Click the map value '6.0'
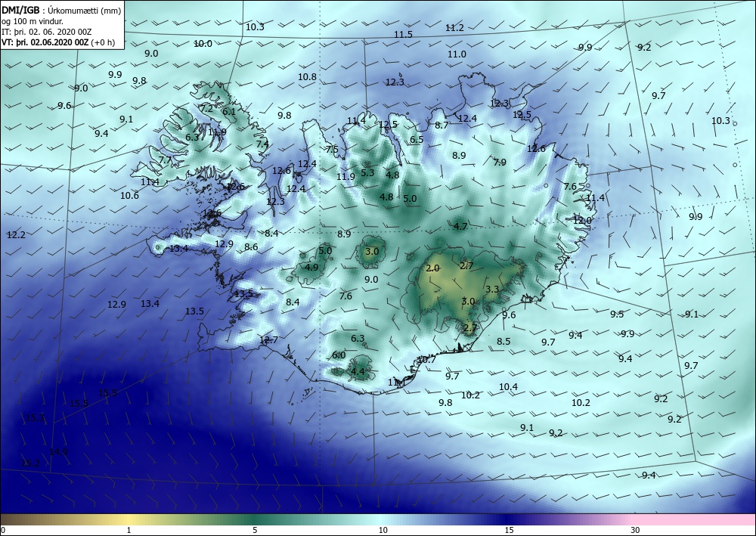Image resolution: width=756 pixels, height=536 pixels. 339,355
